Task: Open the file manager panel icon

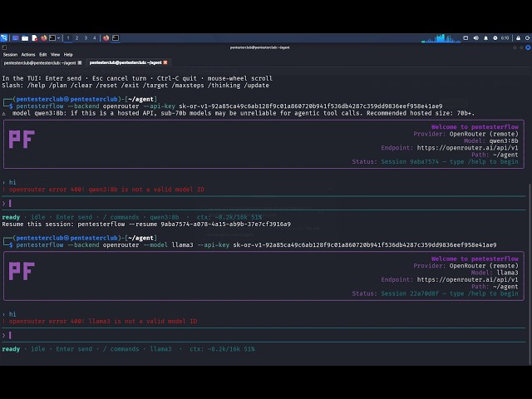Action: point(25,38)
